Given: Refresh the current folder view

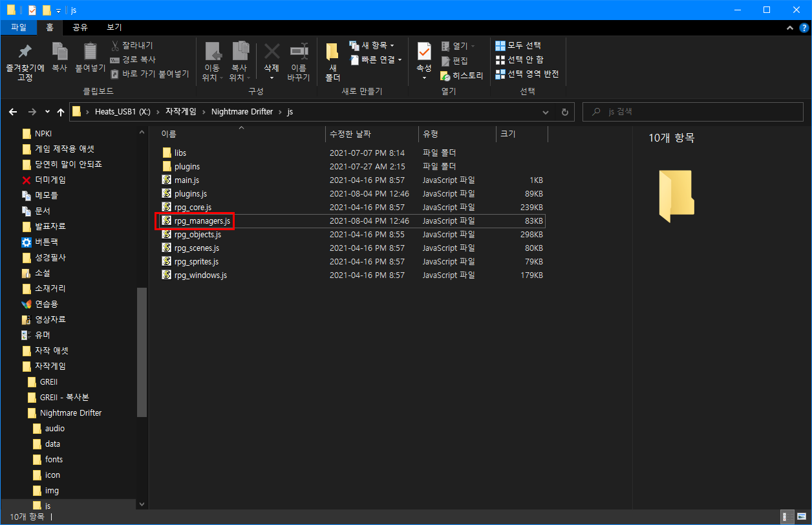Looking at the screenshot, I should 564,112.
